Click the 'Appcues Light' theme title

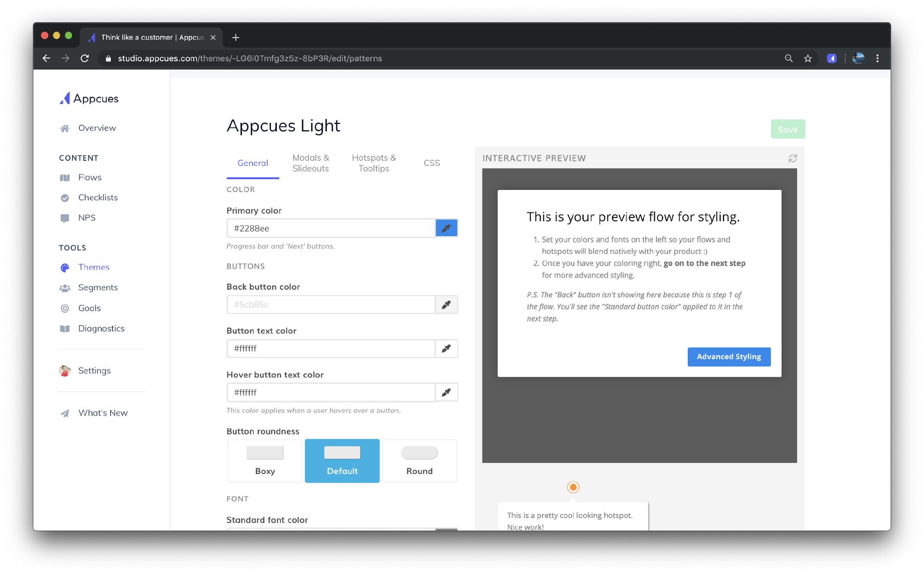click(x=283, y=126)
